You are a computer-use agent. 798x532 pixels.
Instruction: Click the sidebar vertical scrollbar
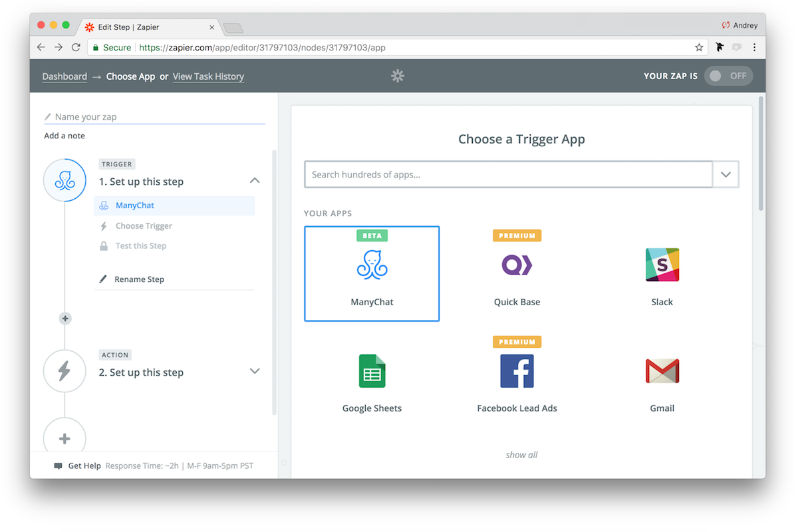click(274, 283)
